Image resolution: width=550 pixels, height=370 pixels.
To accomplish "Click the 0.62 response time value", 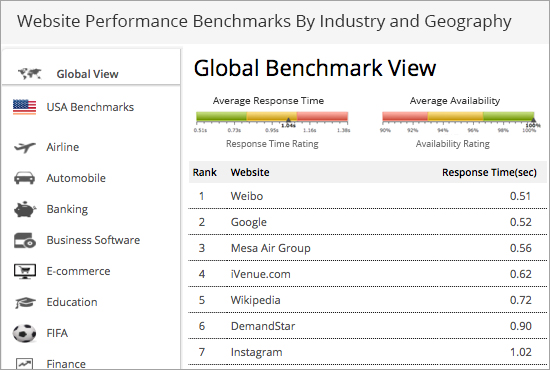I will [x=521, y=274].
